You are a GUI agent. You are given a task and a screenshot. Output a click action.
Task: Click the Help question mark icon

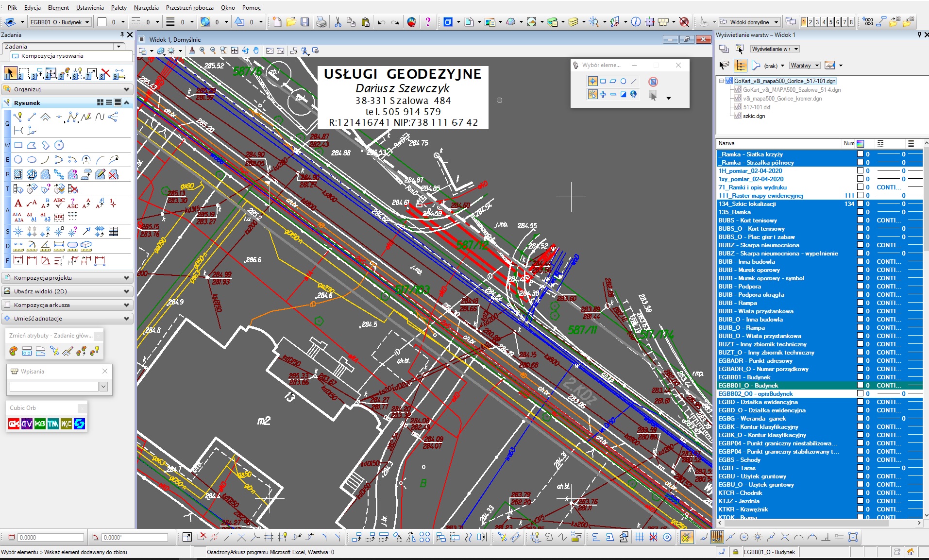tap(428, 22)
